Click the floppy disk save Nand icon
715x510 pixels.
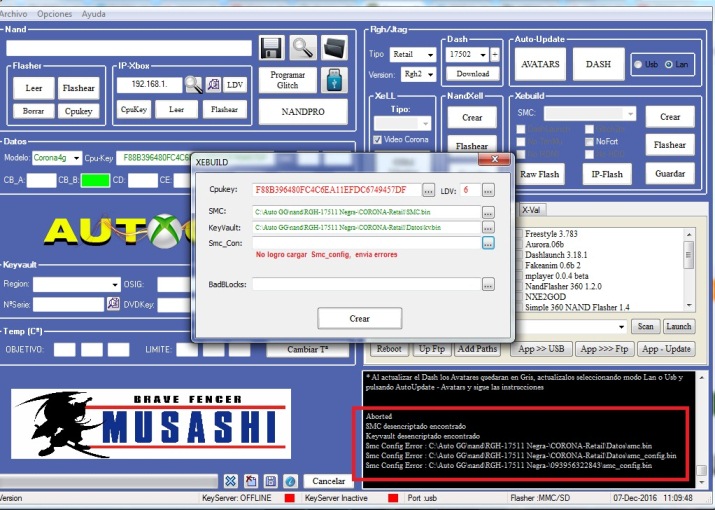[x=271, y=47]
